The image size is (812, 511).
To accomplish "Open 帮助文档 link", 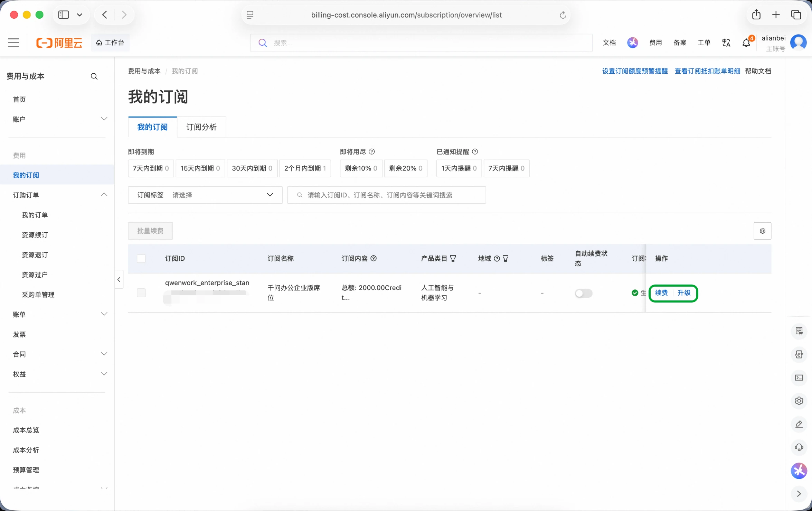I will coord(758,71).
